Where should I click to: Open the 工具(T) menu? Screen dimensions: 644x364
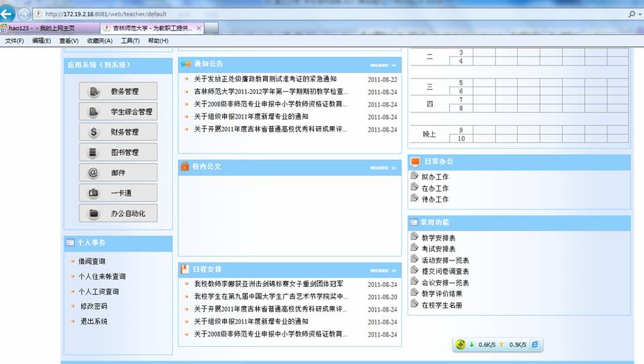[x=130, y=41]
